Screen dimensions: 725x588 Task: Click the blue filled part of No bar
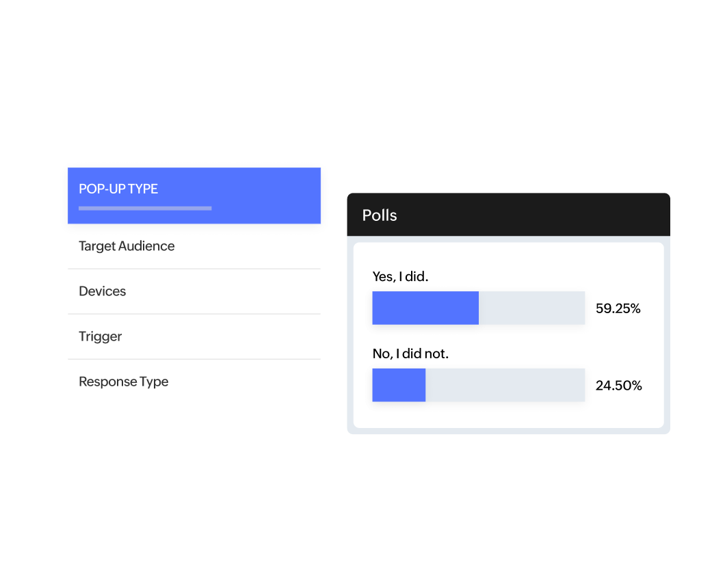[x=399, y=385]
